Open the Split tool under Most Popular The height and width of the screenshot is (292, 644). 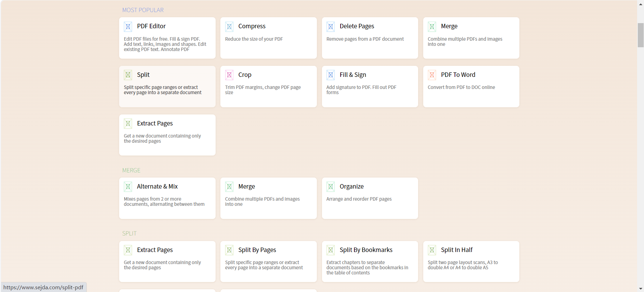pyautogui.click(x=143, y=75)
